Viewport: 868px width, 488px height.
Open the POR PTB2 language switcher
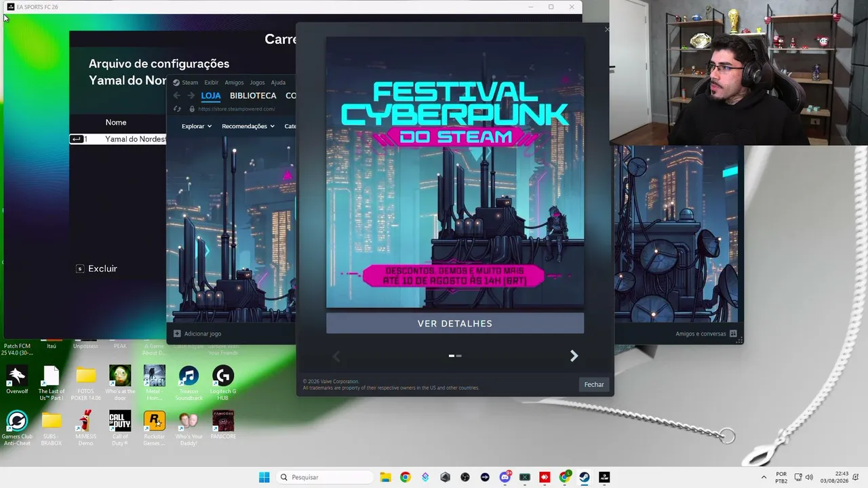click(781, 477)
